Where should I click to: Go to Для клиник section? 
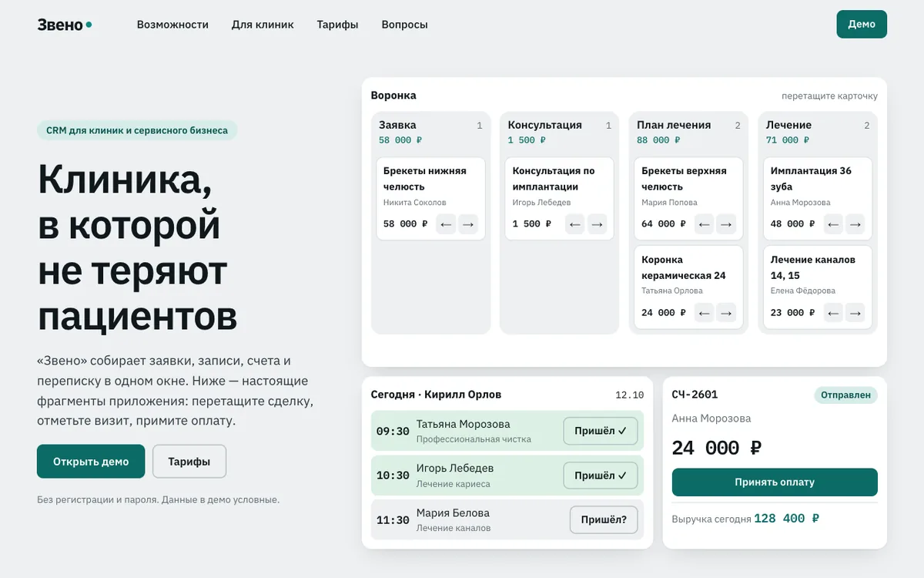263,25
